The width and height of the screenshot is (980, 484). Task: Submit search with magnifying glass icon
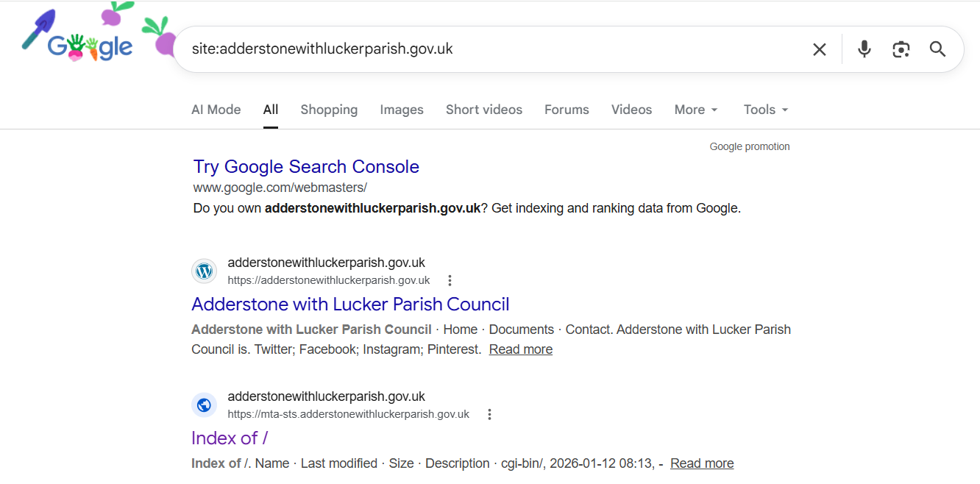937,49
